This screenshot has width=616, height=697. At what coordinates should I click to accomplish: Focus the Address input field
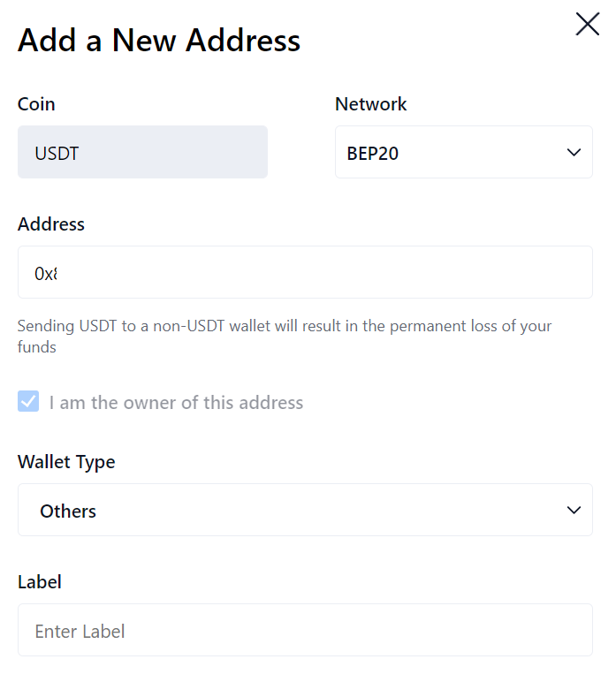(305, 272)
